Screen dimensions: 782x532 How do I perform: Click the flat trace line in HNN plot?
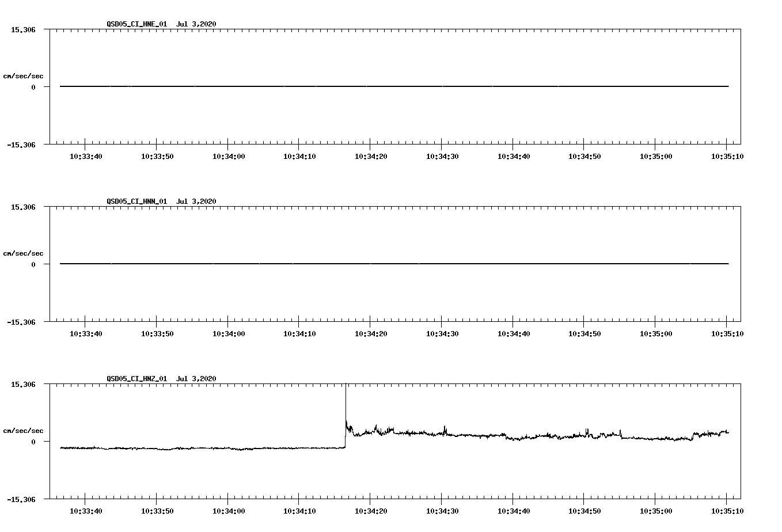click(394, 264)
